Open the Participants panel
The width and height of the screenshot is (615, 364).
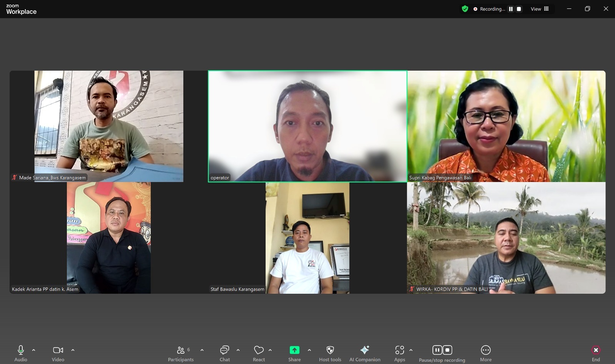pos(181,353)
